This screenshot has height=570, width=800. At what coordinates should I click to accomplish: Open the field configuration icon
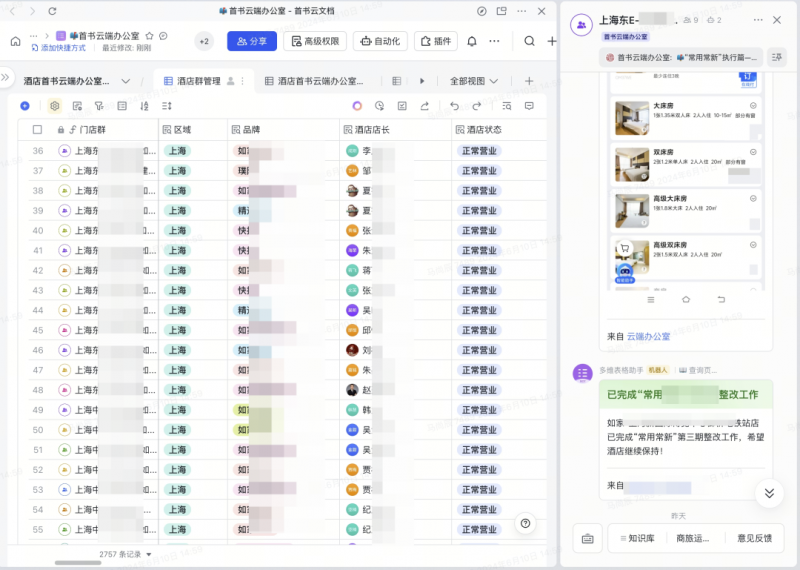(78, 106)
